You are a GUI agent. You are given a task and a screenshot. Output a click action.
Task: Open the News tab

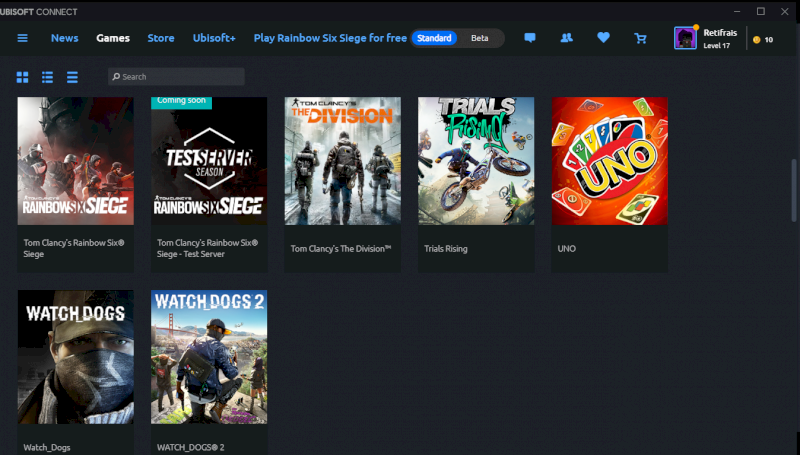(65, 38)
